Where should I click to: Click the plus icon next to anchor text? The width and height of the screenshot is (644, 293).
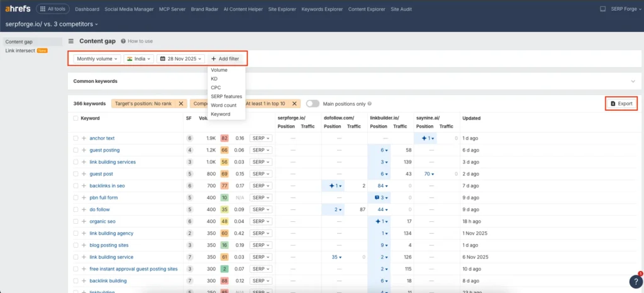pos(84,138)
